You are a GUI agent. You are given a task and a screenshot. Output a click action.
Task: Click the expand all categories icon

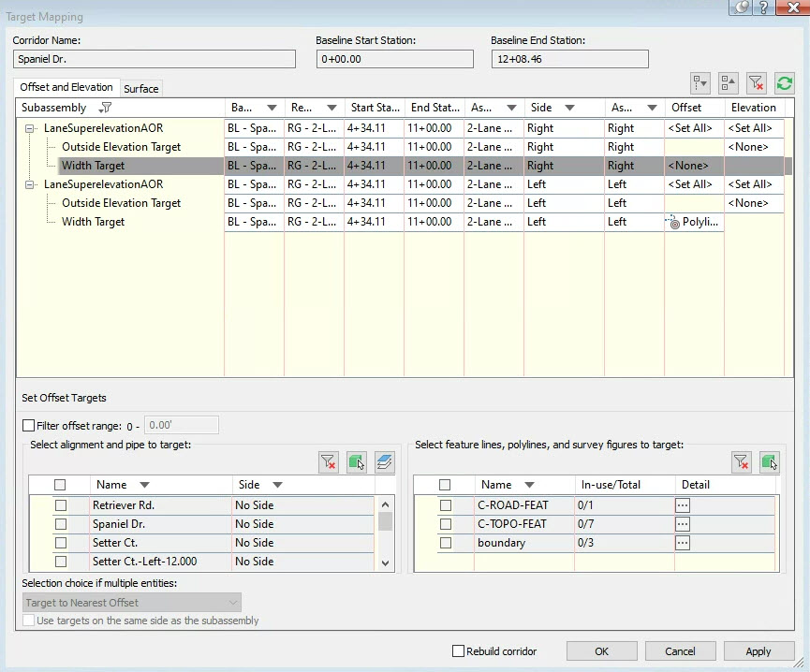pyautogui.click(x=700, y=83)
